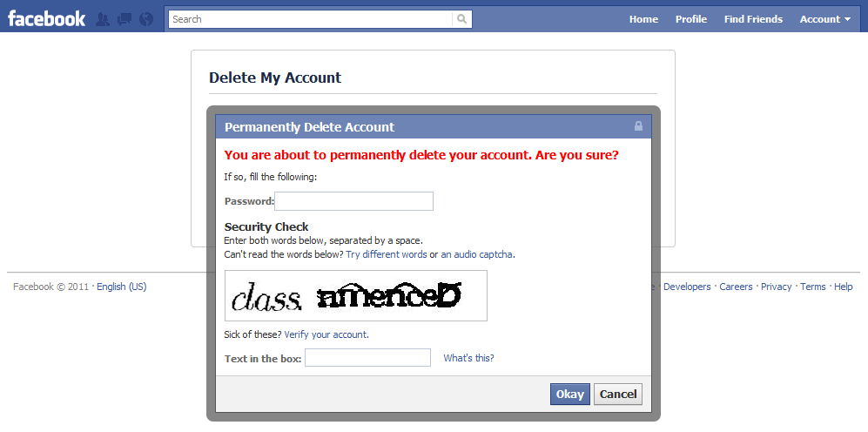Focus the top Search box
The height and width of the screenshot is (432, 868).
point(311,19)
